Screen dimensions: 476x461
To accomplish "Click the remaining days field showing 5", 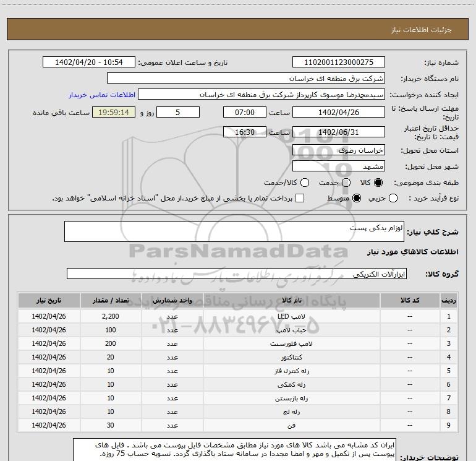I will pos(178,112).
